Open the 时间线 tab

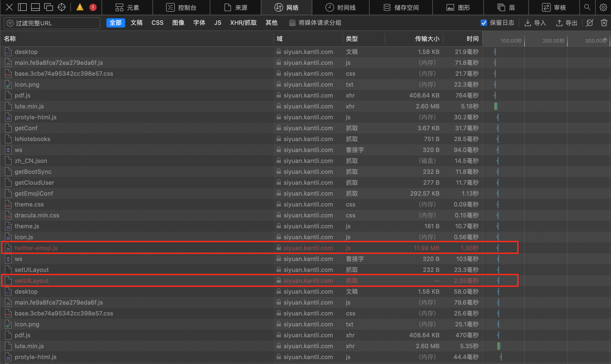point(341,7)
